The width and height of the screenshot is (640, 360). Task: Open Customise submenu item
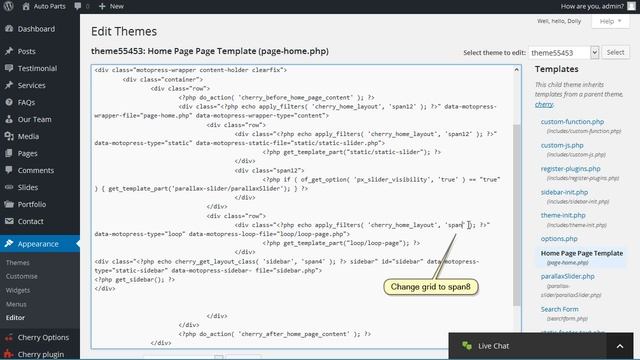[22, 276]
